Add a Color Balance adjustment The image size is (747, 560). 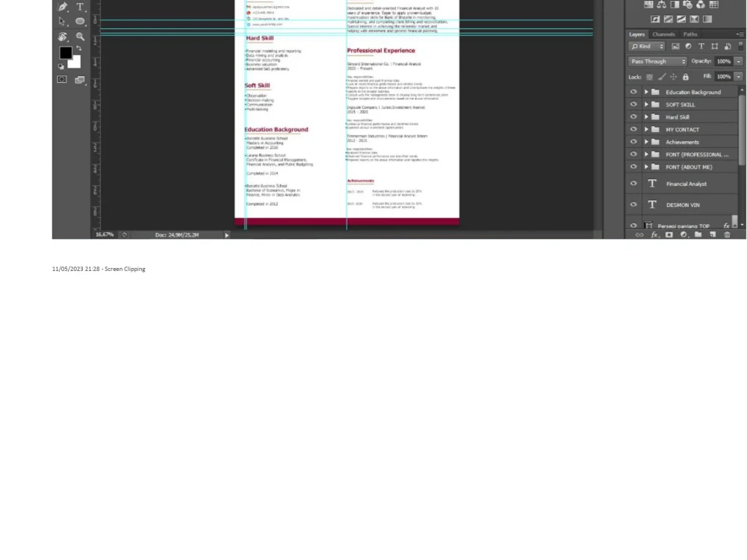click(x=662, y=4)
